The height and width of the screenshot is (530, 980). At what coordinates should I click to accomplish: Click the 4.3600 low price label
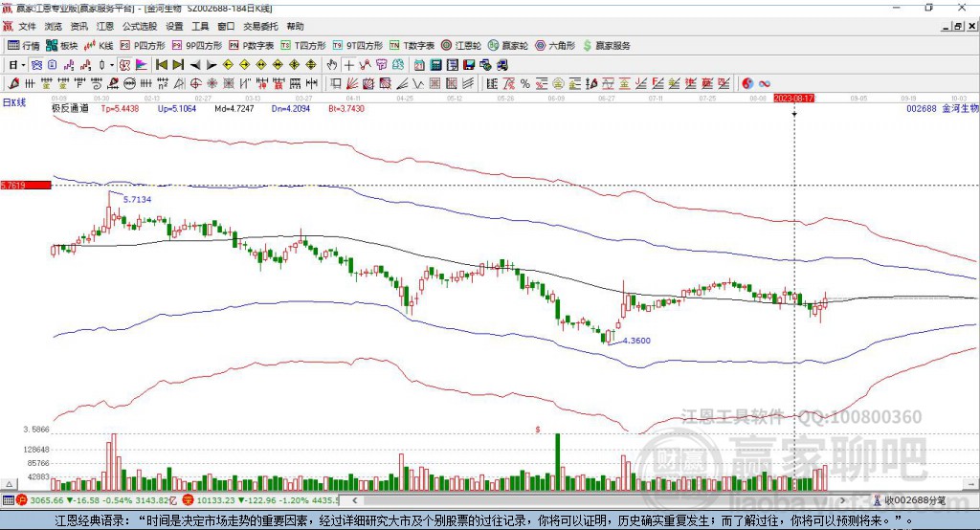[636, 341]
